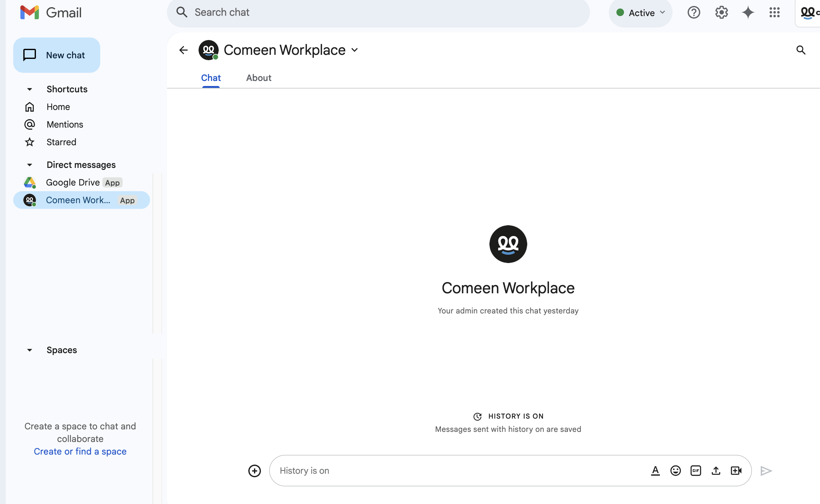The image size is (820, 504).
Task: Start a New chat
Action: click(x=57, y=55)
